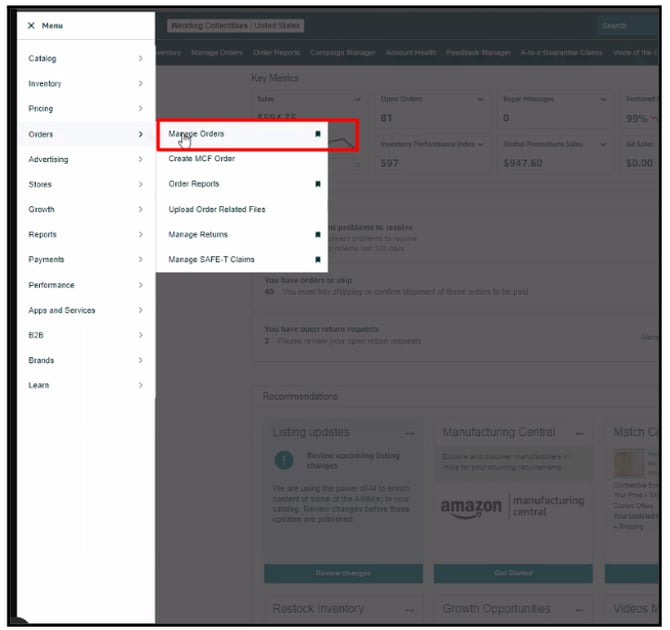Viewport: 670px width, 630px height.
Task: Click the Search field in header
Action: coord(626,26)
